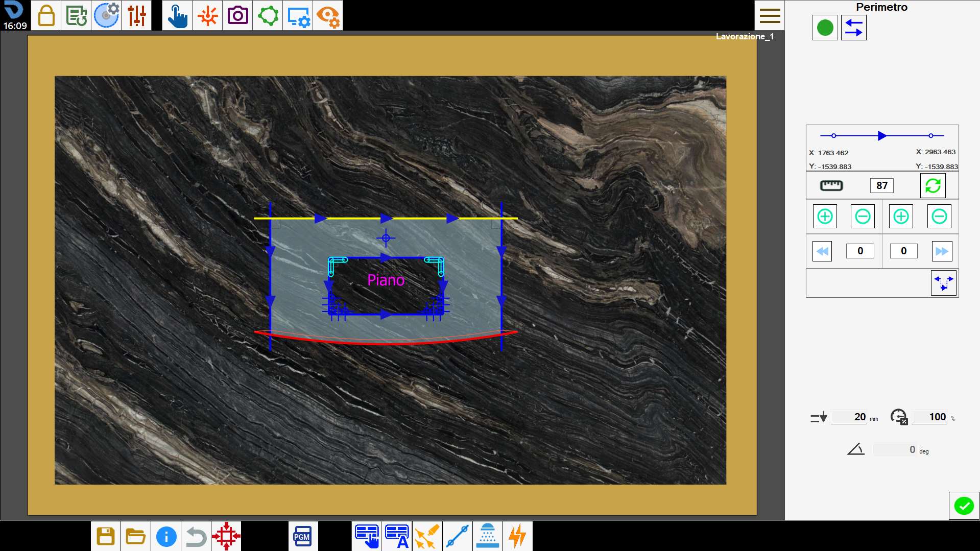Open the sliders adjustment icon

click(x=136, y=15)
